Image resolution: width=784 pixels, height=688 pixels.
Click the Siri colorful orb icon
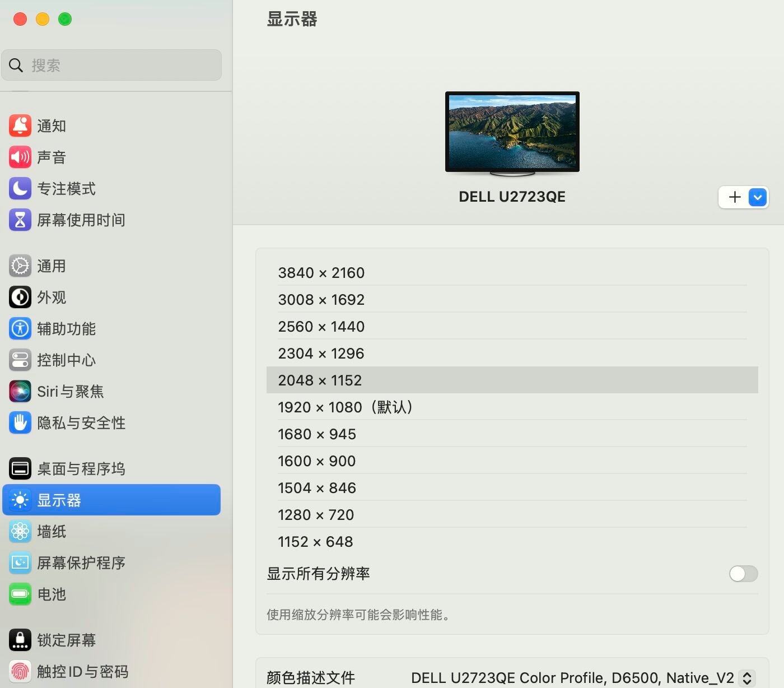pyautogui.click(x=20, y=391)
